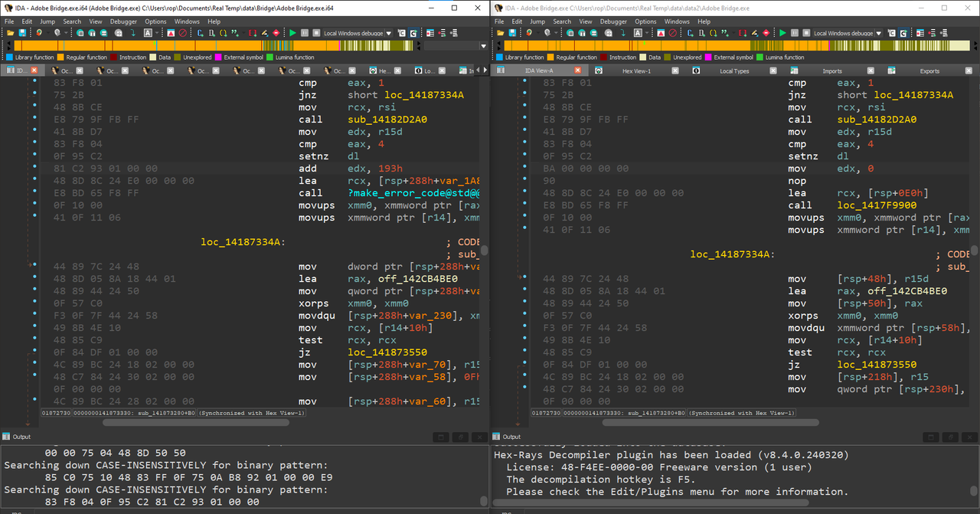
Task: Switch to Exports tab in right window
Action: 929,70
